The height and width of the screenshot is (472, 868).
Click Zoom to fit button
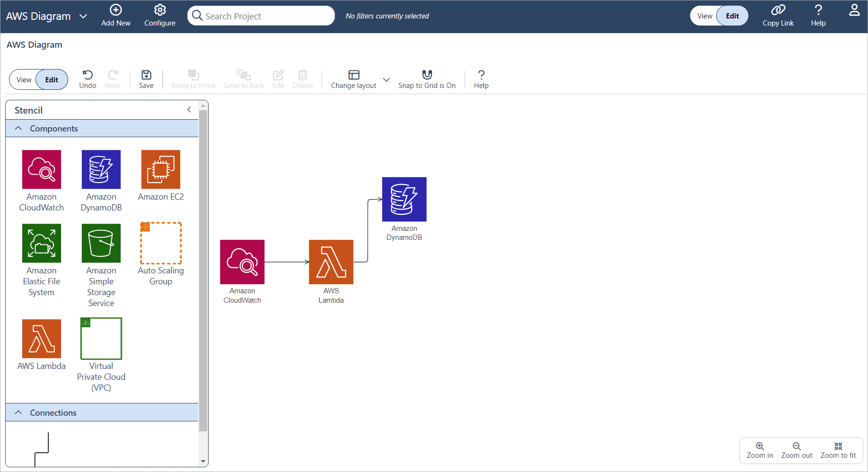pos(838,450)
